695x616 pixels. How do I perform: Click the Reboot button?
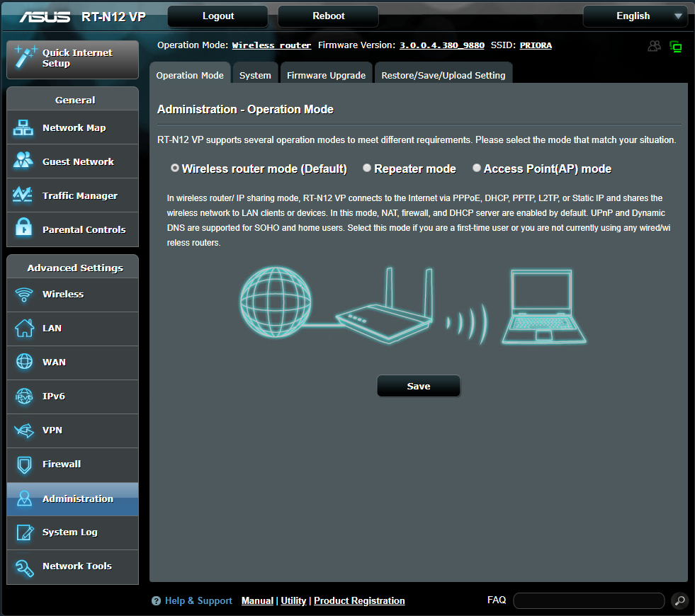329,16
